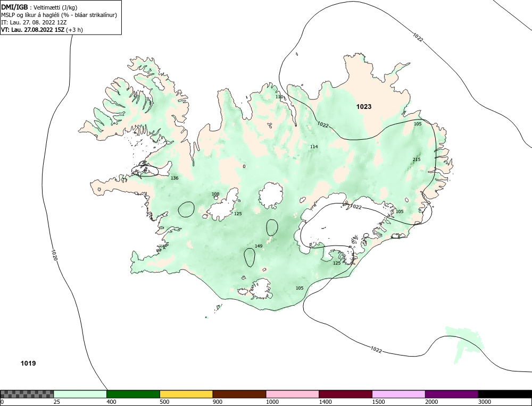Click the legend scale label 2000
Image resolution: width=532 pixels, height=406 pixels.
point(431,402)
